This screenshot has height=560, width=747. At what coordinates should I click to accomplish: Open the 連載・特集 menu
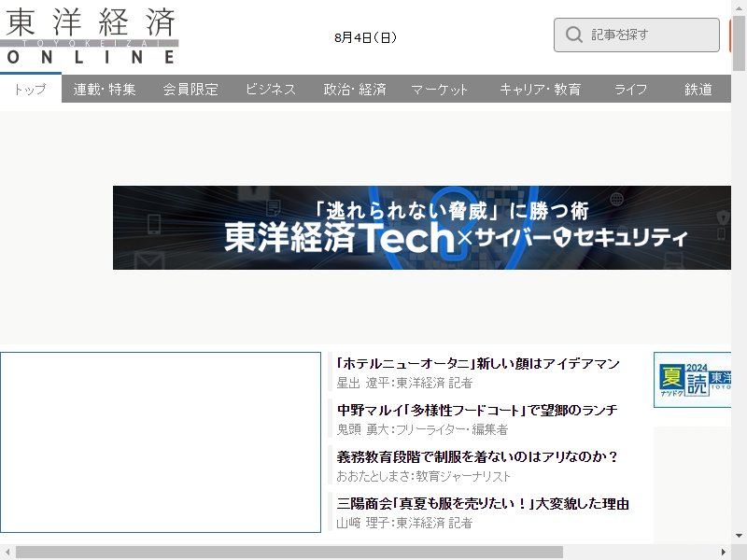[105, 89]
